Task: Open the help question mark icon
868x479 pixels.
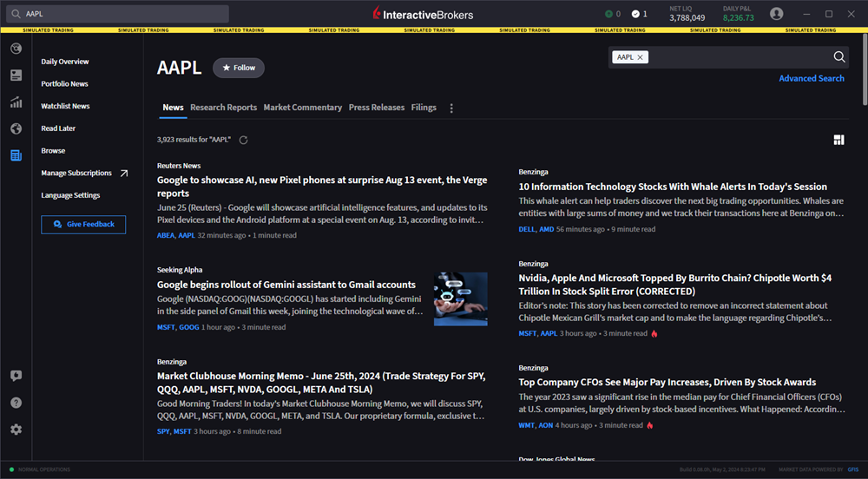Action: click(16, 403)
